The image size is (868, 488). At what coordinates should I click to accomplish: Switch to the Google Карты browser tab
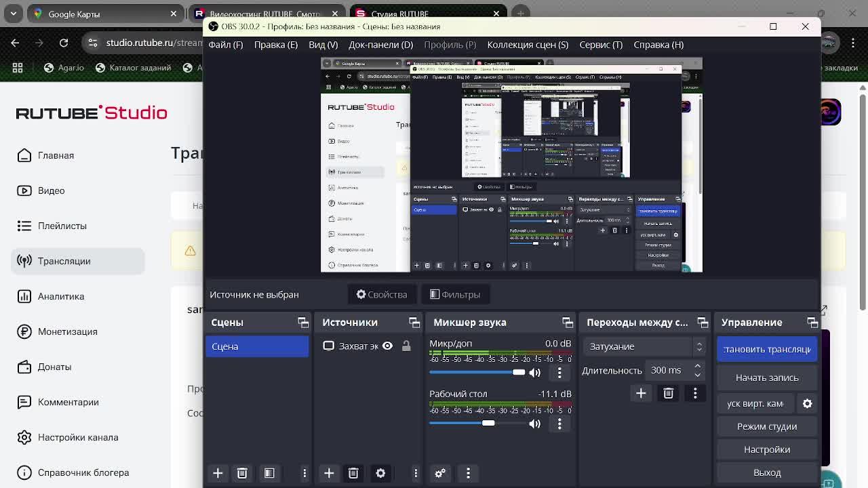pyautogui.click(x=104, y=14)
